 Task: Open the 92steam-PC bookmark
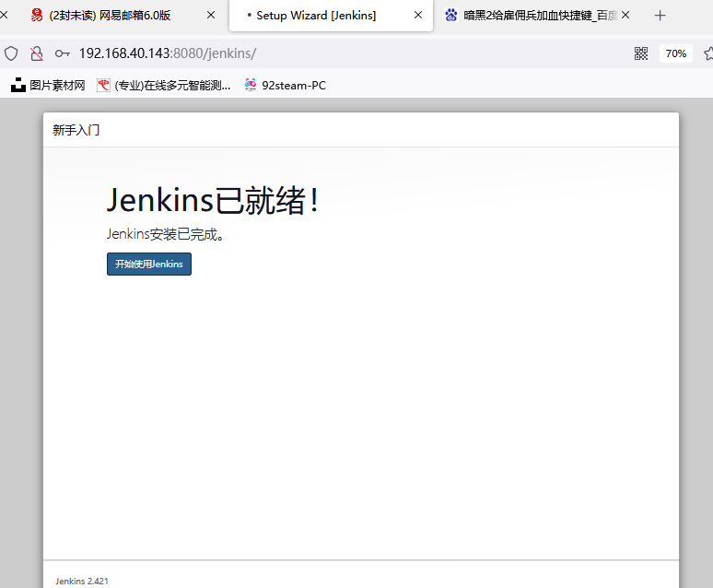(286, 85)
